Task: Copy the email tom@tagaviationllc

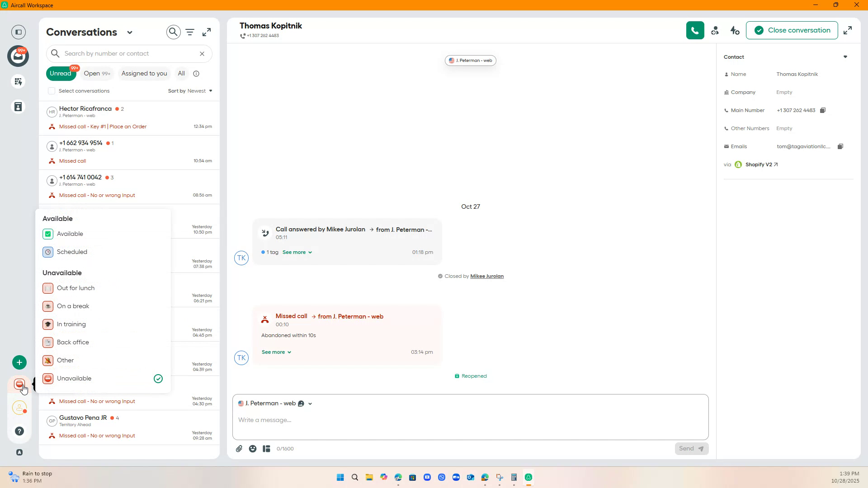Action: (841, 146)
